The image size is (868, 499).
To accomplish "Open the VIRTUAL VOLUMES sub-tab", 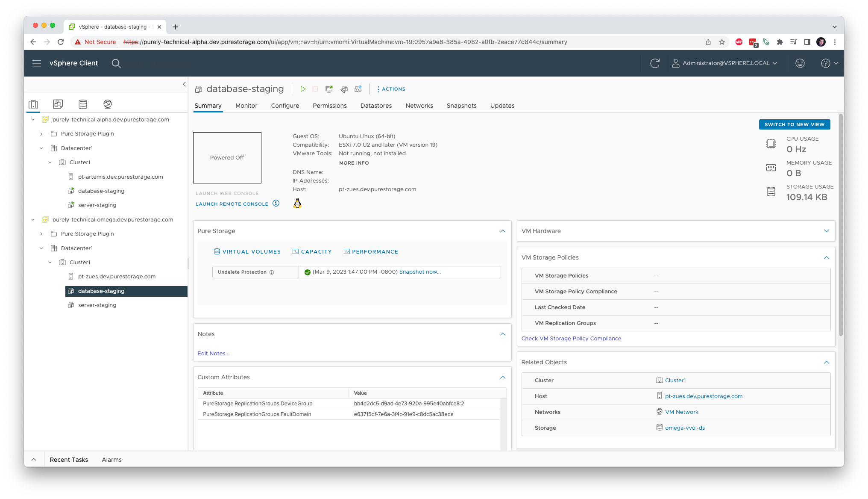I will point(247,252).
